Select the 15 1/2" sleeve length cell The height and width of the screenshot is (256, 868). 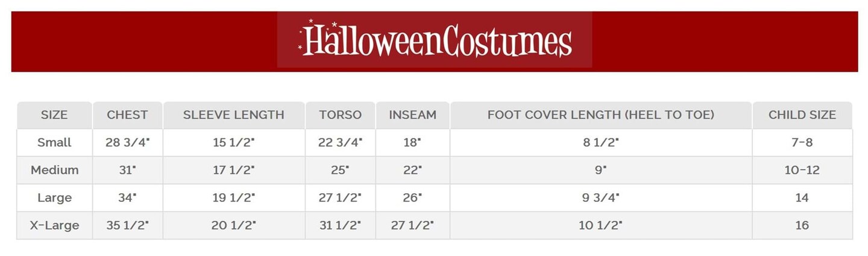point(233,142)
